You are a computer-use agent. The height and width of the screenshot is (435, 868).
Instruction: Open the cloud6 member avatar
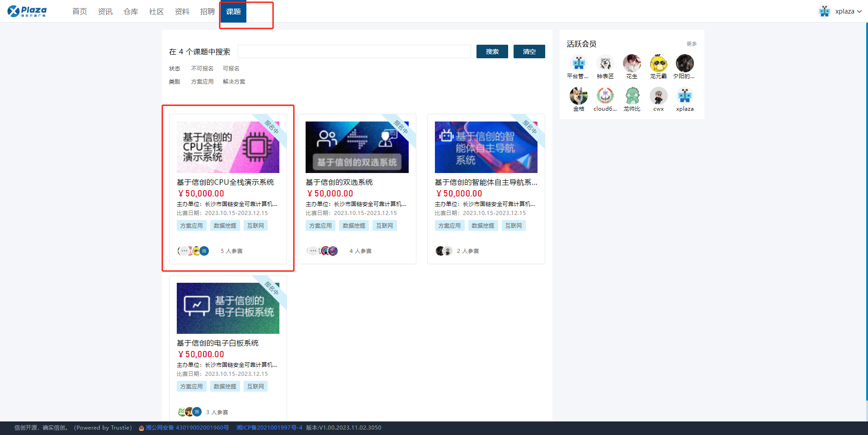605,96
